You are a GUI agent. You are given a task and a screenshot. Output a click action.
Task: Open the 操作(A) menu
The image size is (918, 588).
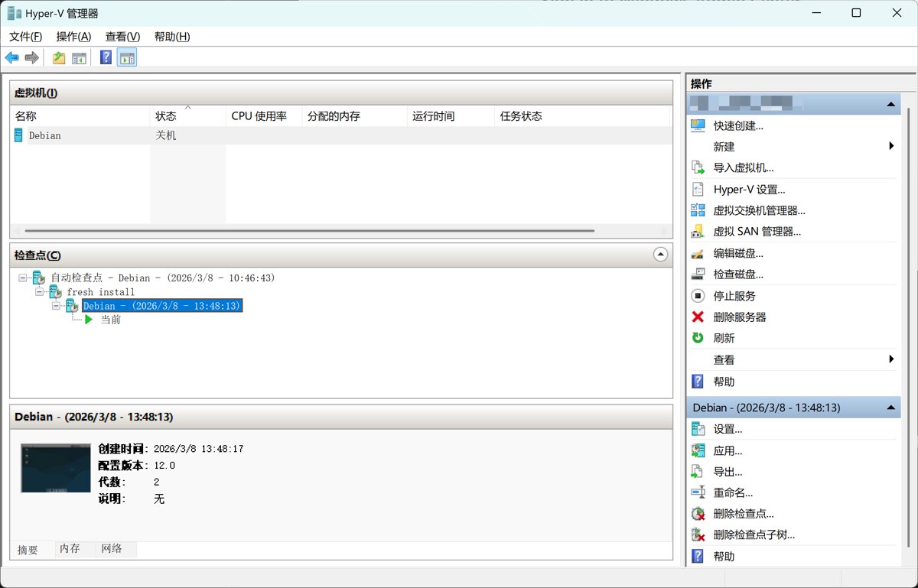[73, 37]
